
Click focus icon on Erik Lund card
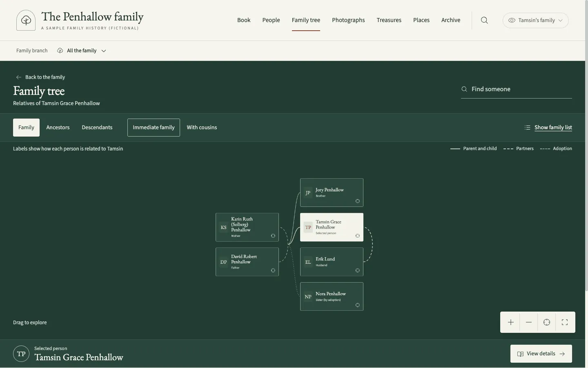point(358,271)
